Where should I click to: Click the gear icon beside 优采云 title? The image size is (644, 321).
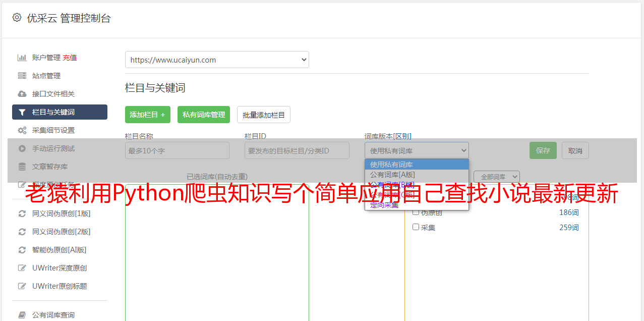(17, 18)
